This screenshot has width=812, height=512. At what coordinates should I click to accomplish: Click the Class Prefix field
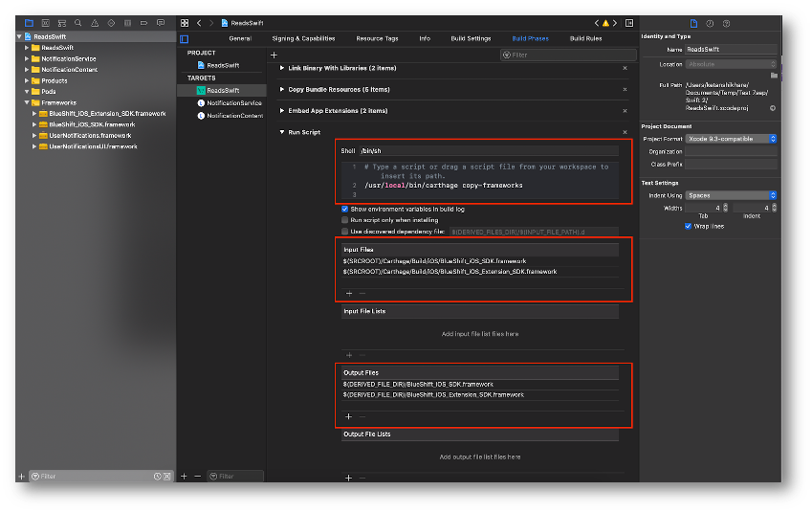tap(731, 165)
